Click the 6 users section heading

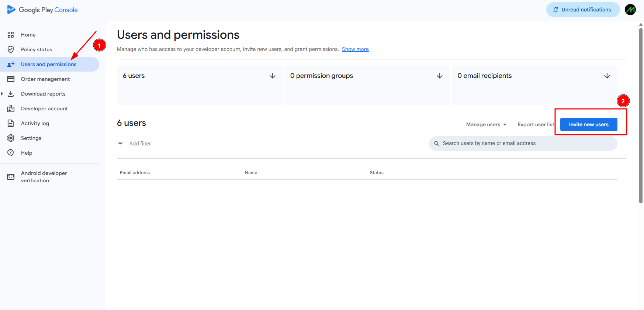pyautogui.click(x=132, y=123)
